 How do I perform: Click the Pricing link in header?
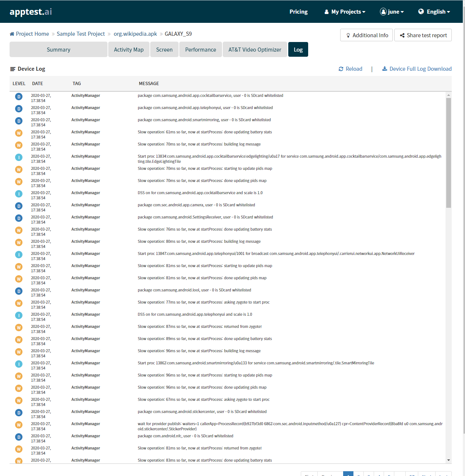(299, 12)
